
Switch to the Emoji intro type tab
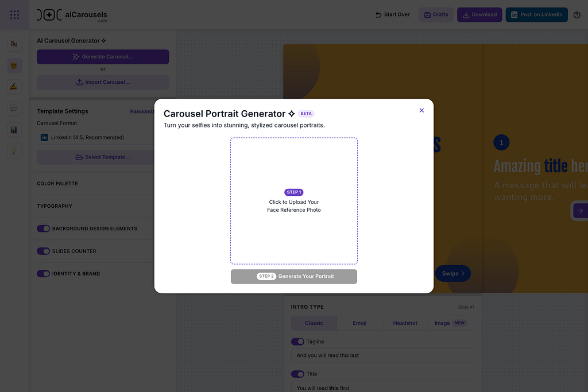click(x=359, y=323)
